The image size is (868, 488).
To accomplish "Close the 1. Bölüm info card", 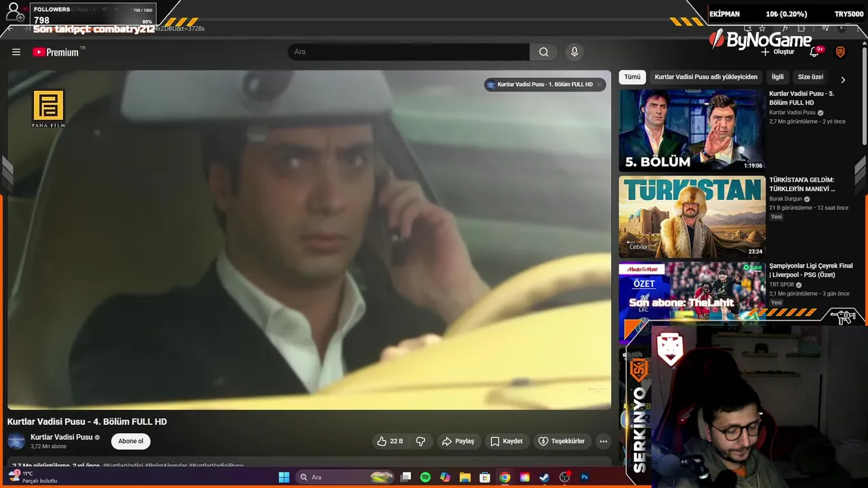I will point(599,85).
